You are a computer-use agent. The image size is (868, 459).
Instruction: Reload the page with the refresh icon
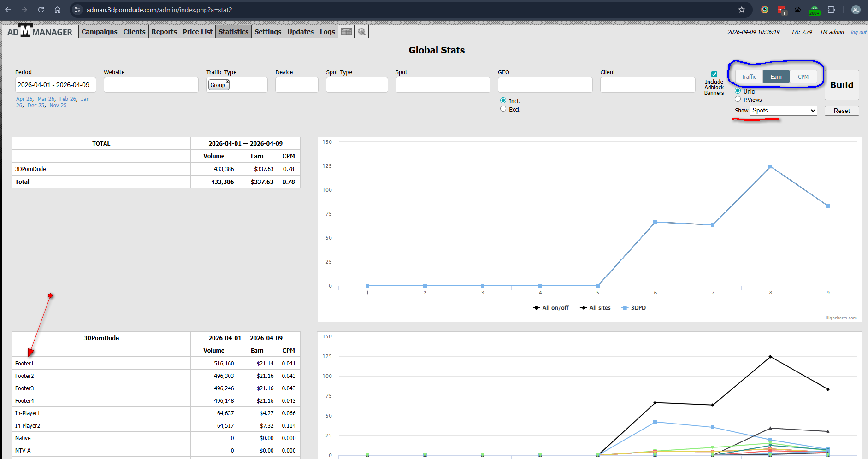41,10
